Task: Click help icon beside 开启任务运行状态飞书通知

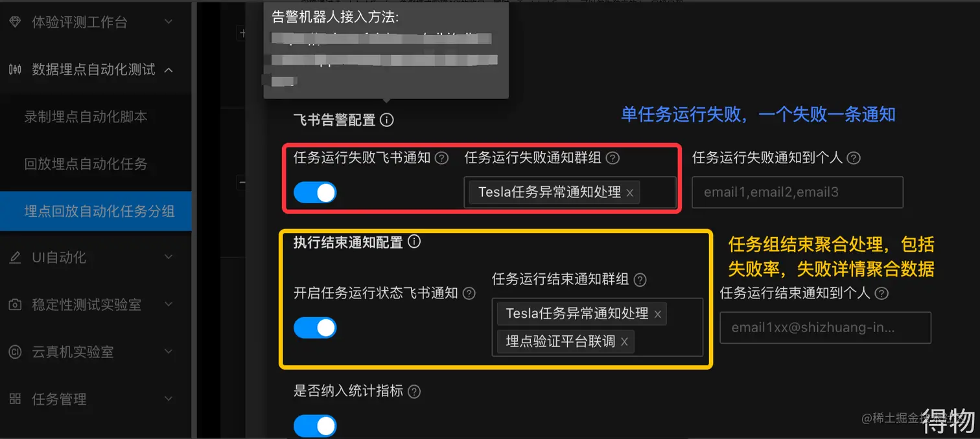Action: coord(469,293)
